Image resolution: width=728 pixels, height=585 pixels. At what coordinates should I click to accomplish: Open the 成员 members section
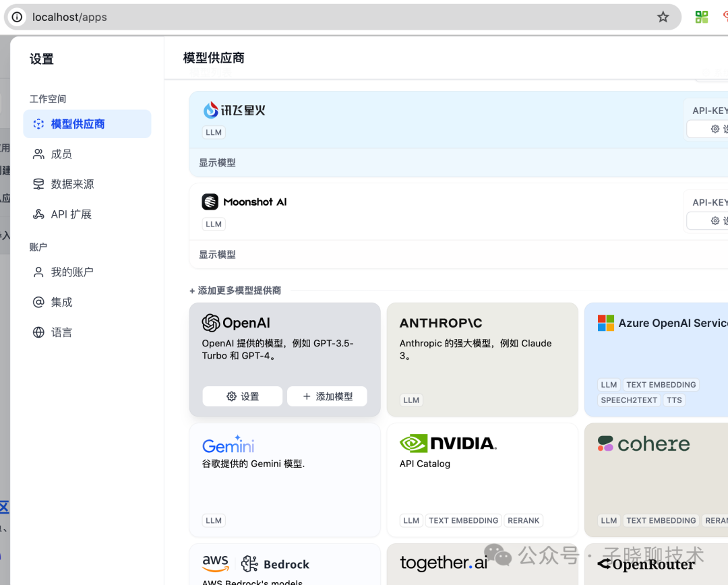pos(87,154)
